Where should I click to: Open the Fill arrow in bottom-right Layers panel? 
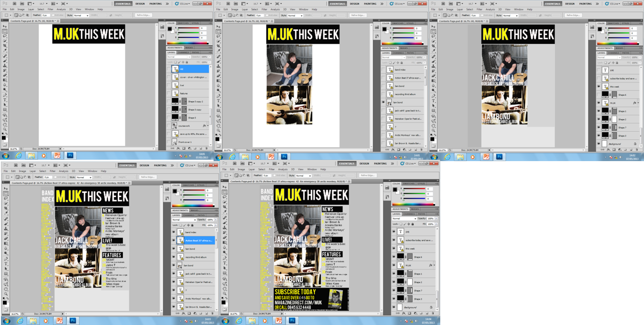436,224
